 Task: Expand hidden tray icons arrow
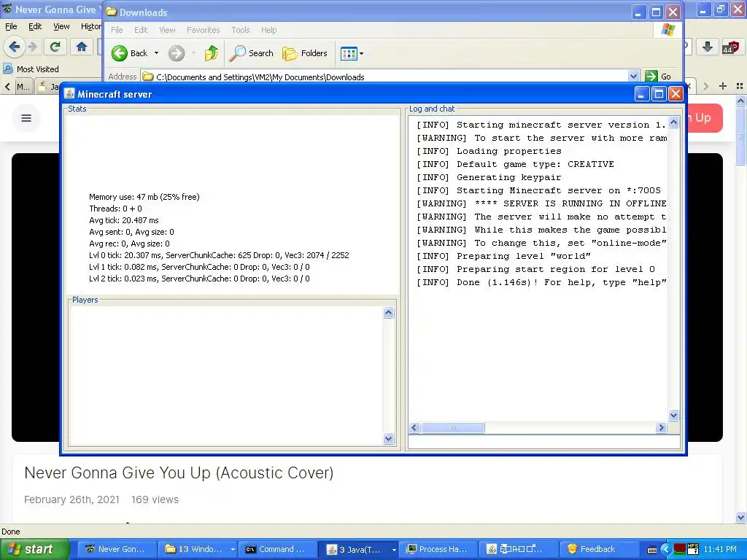(666, 550)
